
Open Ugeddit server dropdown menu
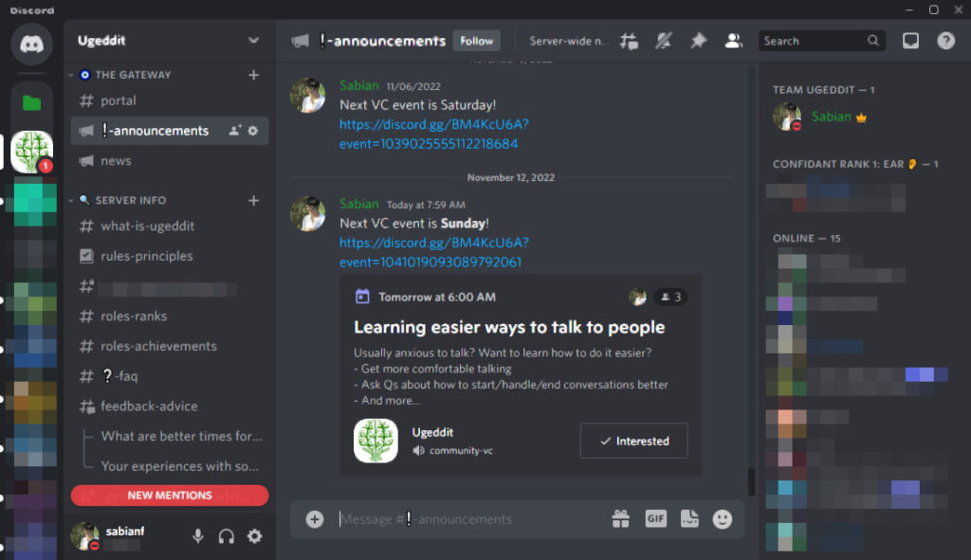(253, 41)
